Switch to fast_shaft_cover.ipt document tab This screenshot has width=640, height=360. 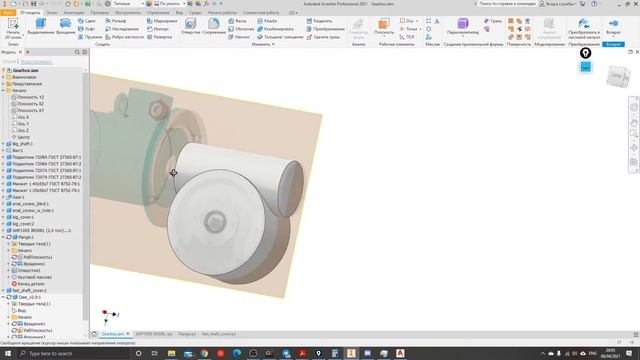tap(219, 334)
